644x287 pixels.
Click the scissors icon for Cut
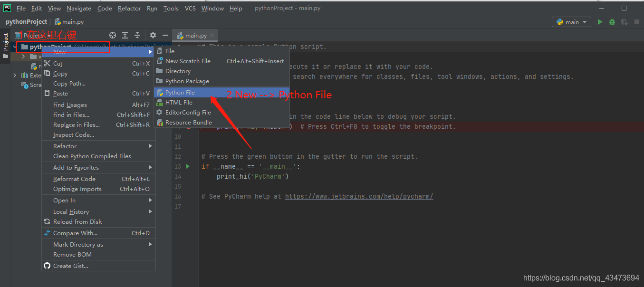pos(47,63)
